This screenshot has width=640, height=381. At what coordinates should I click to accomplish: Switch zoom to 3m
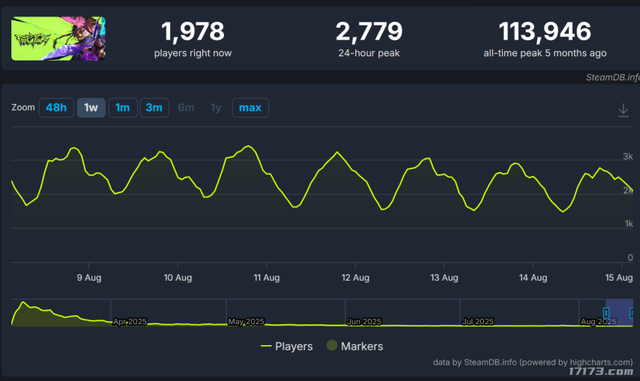point(154,108)
